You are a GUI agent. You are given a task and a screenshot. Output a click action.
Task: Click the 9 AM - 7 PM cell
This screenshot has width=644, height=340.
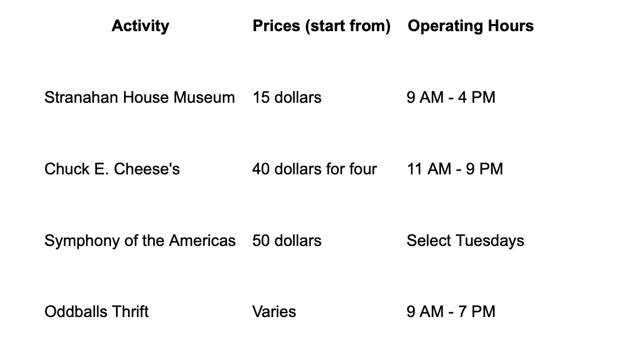(451, 312)
